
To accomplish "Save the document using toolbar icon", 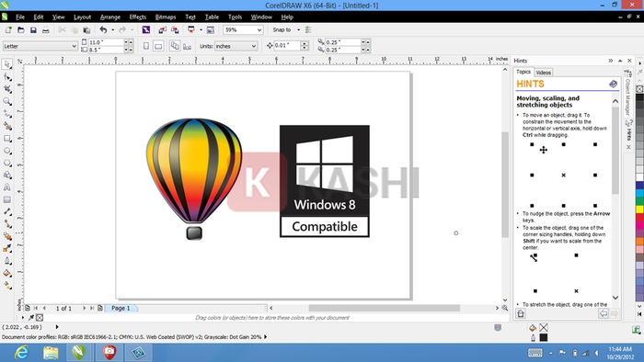I will point(33,30).
